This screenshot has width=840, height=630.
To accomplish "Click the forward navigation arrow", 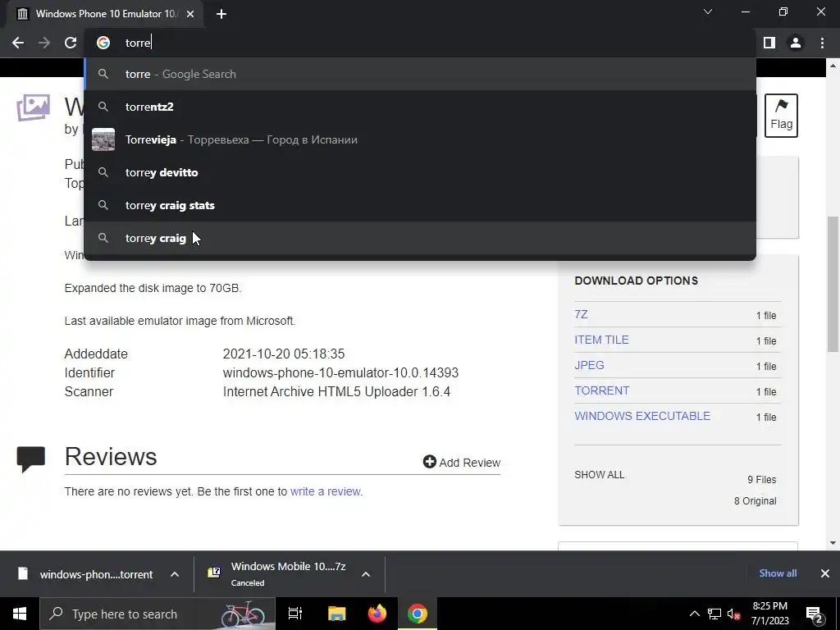I will 44,43.
